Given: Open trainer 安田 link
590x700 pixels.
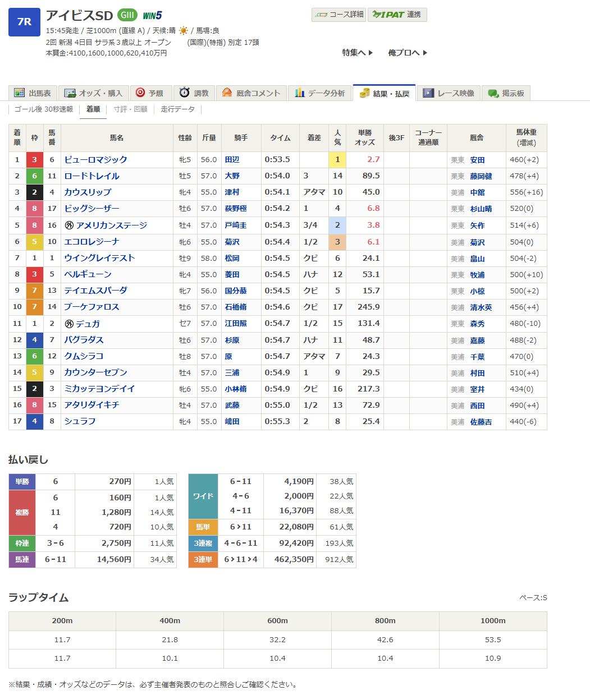Looking at the screenshot, I should (x=478, y=160).
